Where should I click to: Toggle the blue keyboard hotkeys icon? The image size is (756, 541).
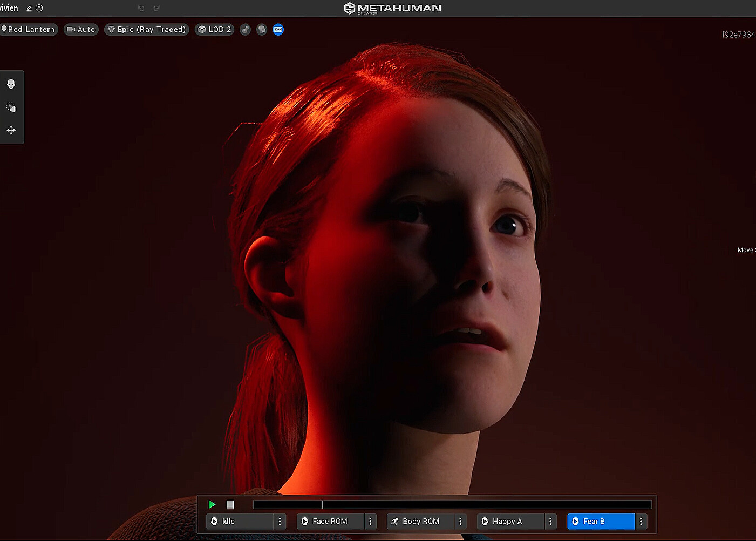278,30
